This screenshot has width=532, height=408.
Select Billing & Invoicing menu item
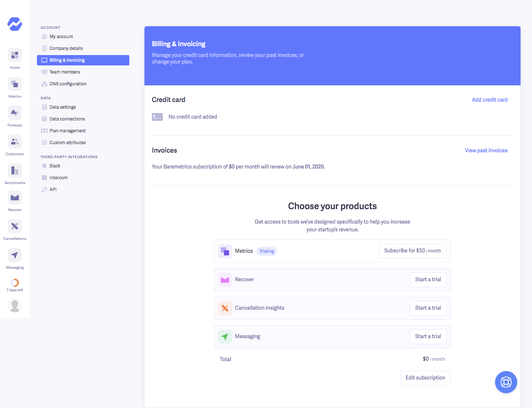tap(83, 60)
